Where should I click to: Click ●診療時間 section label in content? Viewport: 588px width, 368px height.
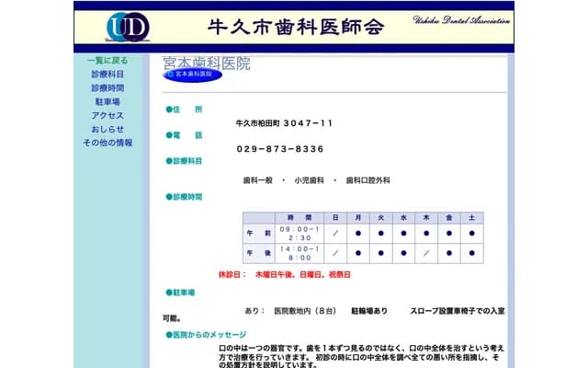184,197
